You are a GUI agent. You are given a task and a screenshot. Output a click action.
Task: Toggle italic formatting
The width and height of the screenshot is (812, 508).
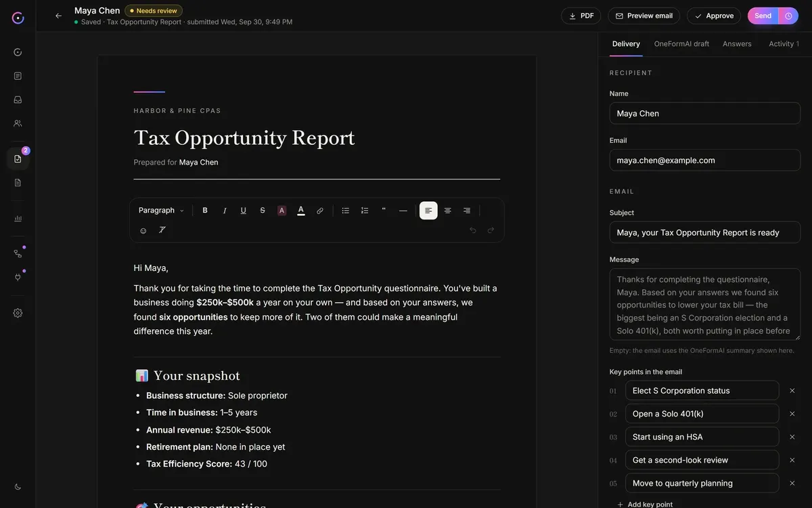pyautogui.click(x=225, y=211)
